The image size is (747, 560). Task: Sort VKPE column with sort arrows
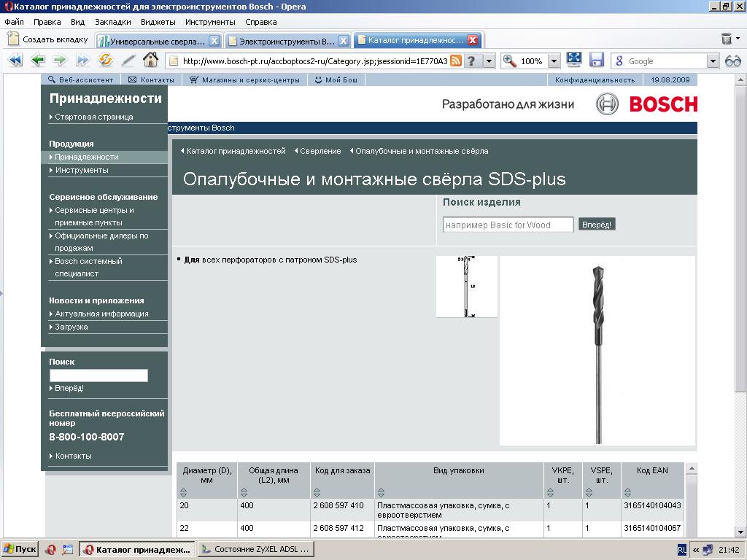point(550,492)
